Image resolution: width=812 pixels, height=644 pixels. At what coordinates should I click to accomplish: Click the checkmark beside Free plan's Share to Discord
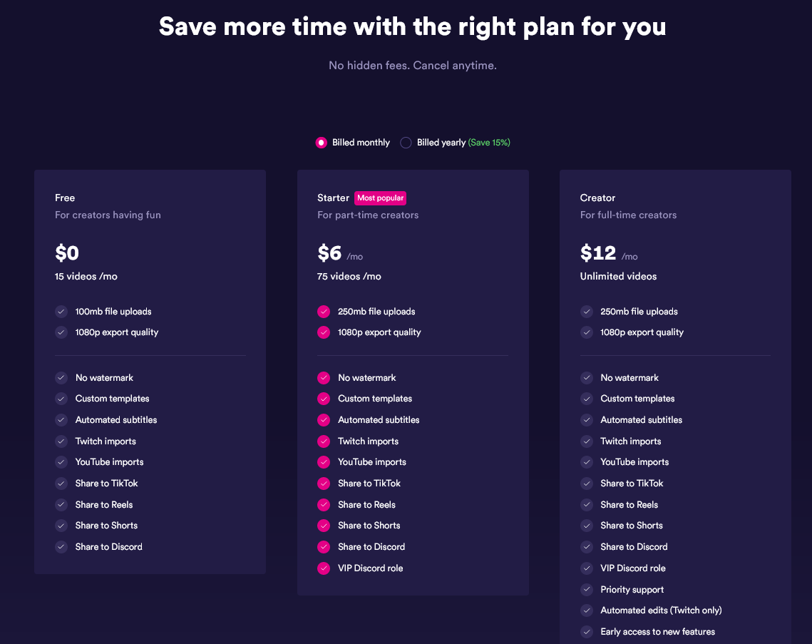pos(61,547)
